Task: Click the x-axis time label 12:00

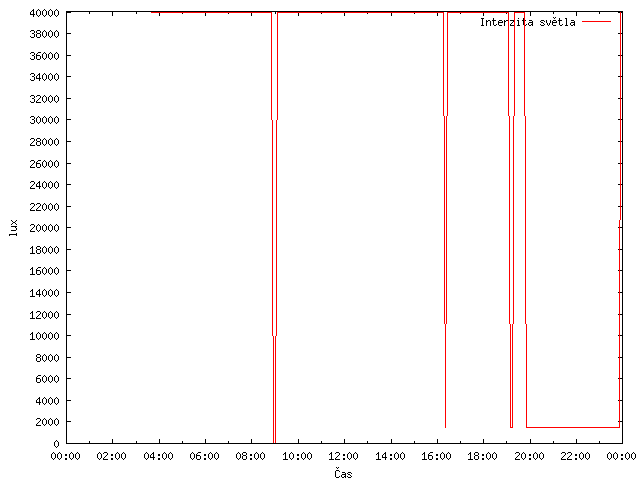Action: pos(344,456)
